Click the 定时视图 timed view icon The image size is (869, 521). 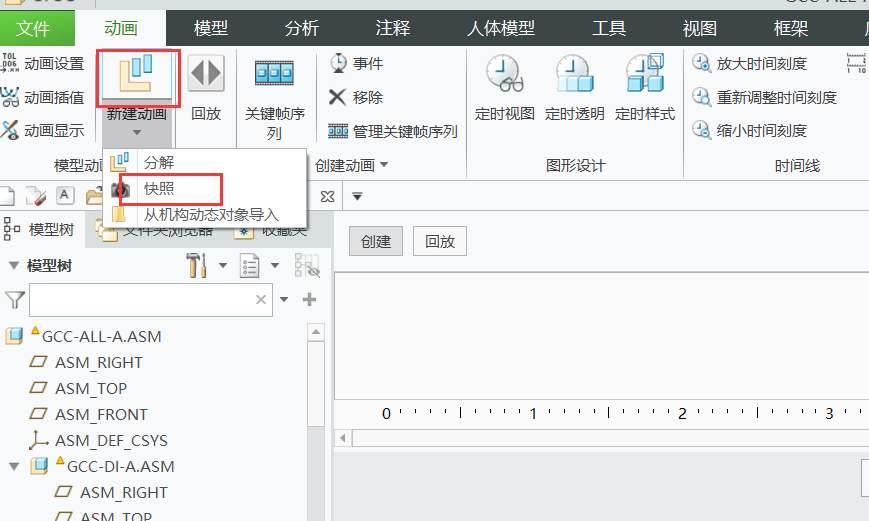[x=504, y=73]
